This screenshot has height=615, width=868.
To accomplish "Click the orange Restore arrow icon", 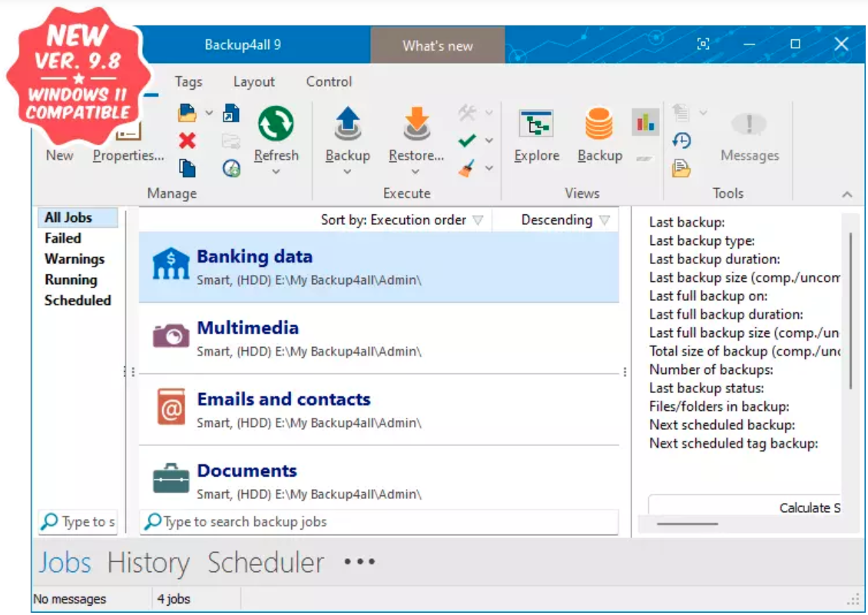I will click(x=416, y=124).
